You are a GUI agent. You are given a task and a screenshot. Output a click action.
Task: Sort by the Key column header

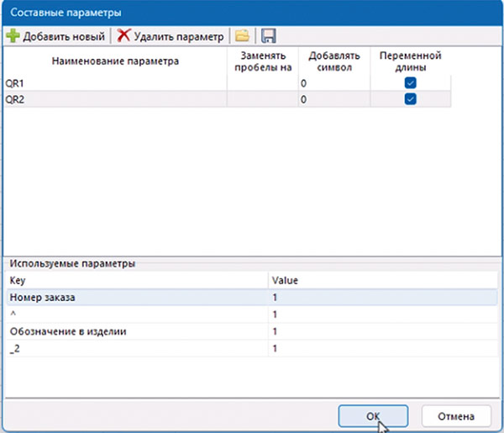coord(134,280)
